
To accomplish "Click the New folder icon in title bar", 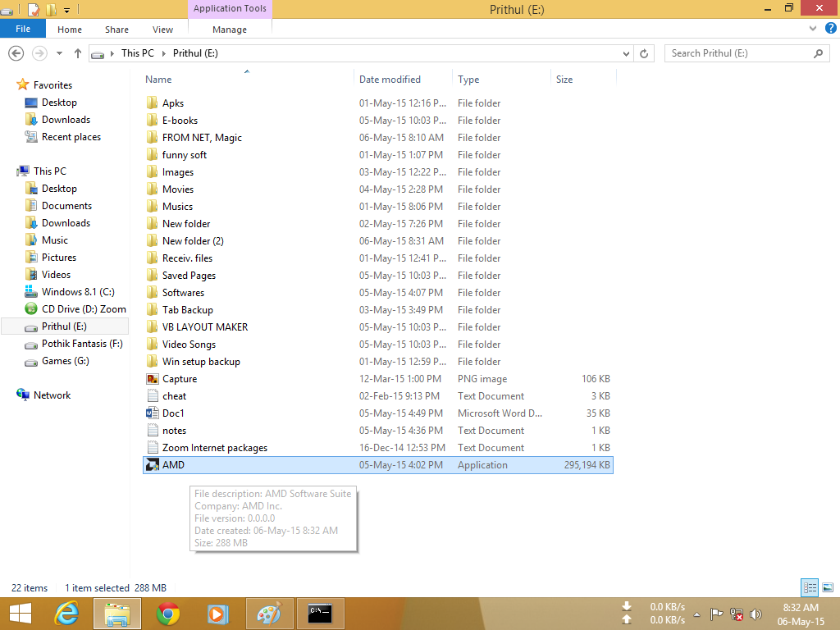I will pyautogui.click(x=52, y=9).
